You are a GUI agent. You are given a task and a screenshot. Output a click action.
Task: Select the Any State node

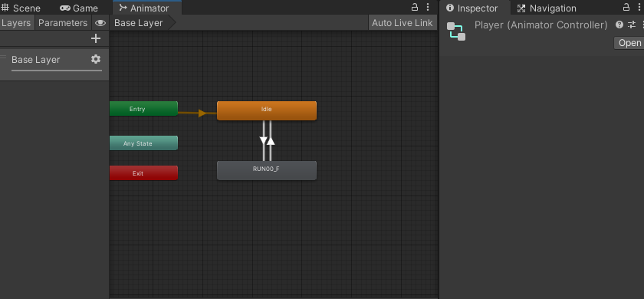pos(143,143)
